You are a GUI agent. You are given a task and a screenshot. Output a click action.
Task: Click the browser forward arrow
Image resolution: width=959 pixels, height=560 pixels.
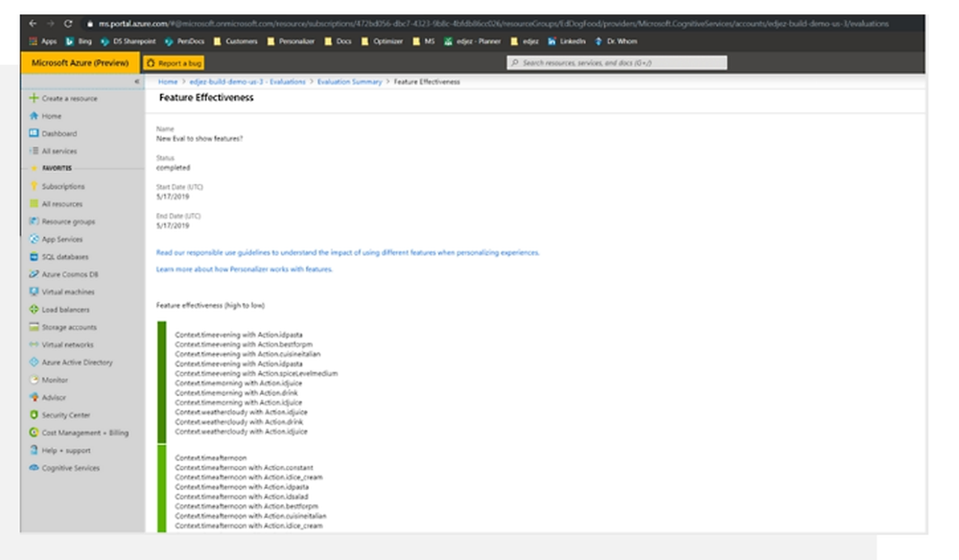point(51,24)
